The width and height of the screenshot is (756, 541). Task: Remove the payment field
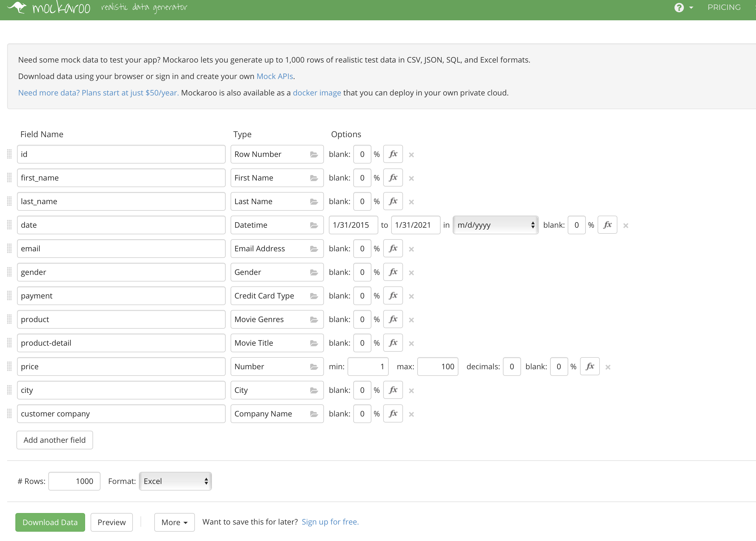[x=411, y=297]
